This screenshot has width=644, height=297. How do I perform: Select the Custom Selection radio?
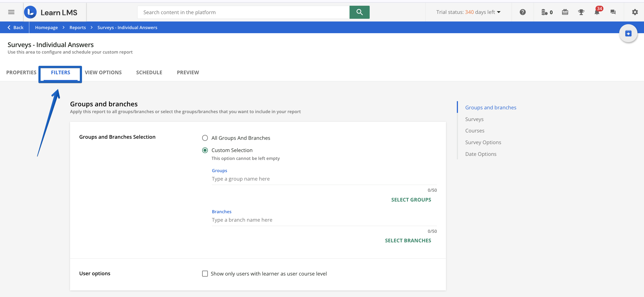point(205,150)
